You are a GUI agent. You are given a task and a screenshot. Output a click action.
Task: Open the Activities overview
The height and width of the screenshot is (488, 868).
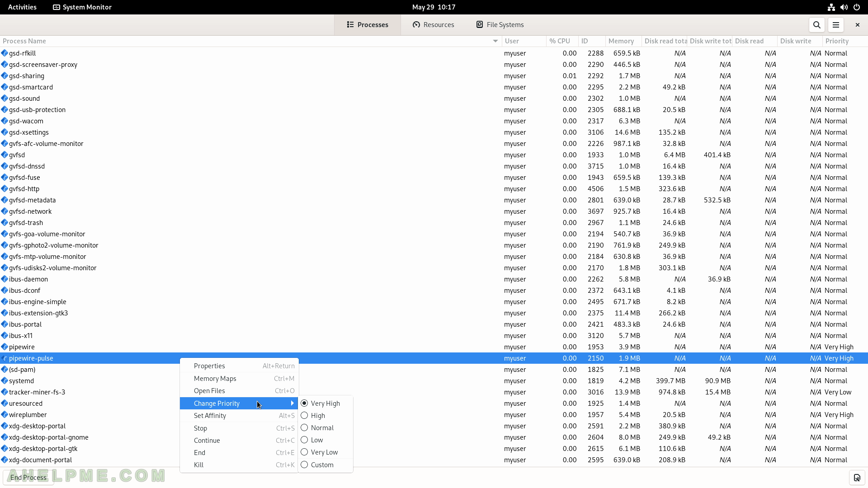(22, 7)
